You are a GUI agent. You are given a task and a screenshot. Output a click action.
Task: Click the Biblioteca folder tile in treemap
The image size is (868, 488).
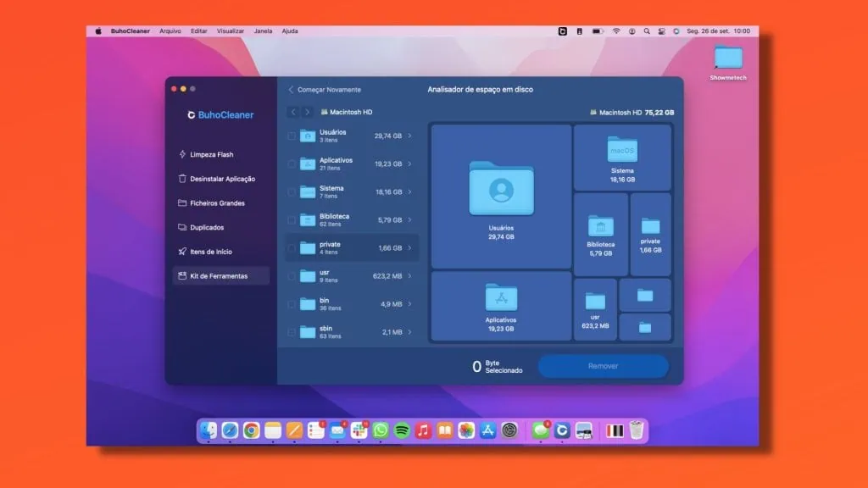(x=600, y=235)
